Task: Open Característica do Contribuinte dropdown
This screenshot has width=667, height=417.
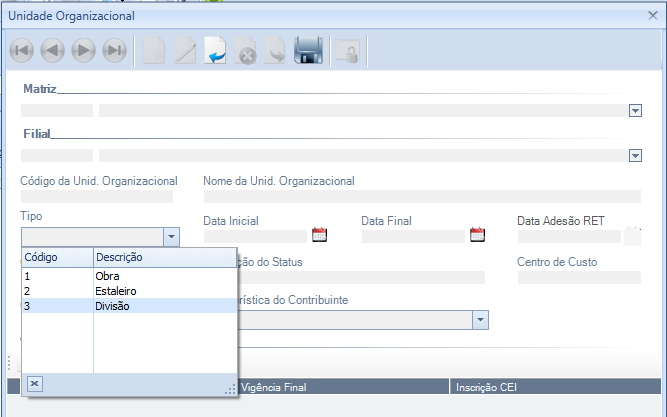Action: click(480, 320)
